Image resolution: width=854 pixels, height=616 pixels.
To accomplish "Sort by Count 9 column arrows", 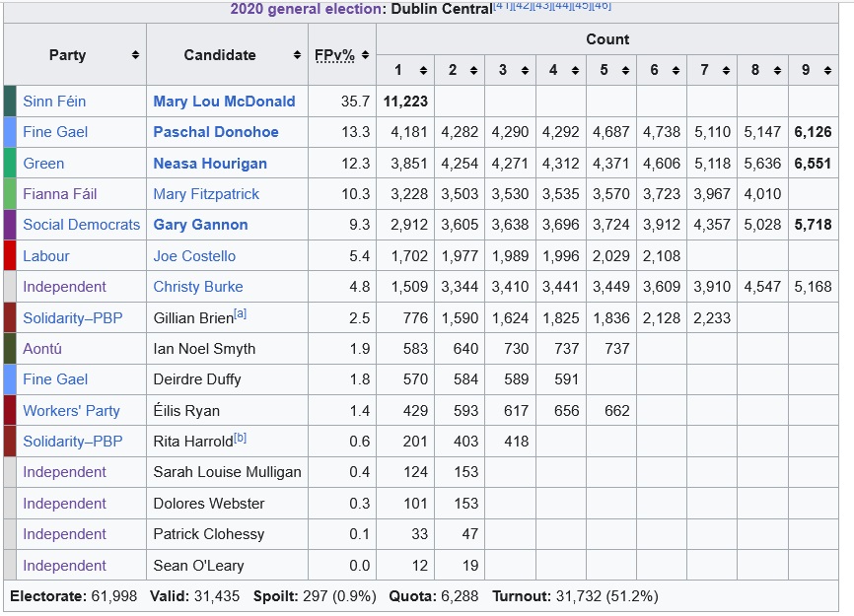I will 827,70.
